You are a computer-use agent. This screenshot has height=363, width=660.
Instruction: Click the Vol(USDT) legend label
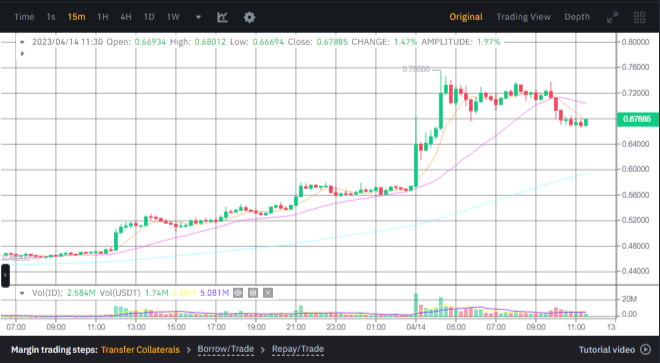pos(120,293)
